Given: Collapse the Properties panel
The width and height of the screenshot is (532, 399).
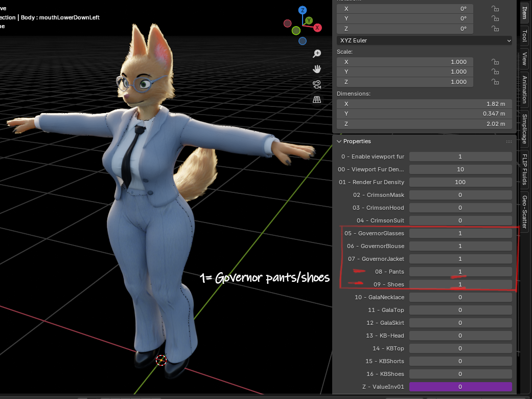Looking at the screenshot, I should tap(339, 141).
